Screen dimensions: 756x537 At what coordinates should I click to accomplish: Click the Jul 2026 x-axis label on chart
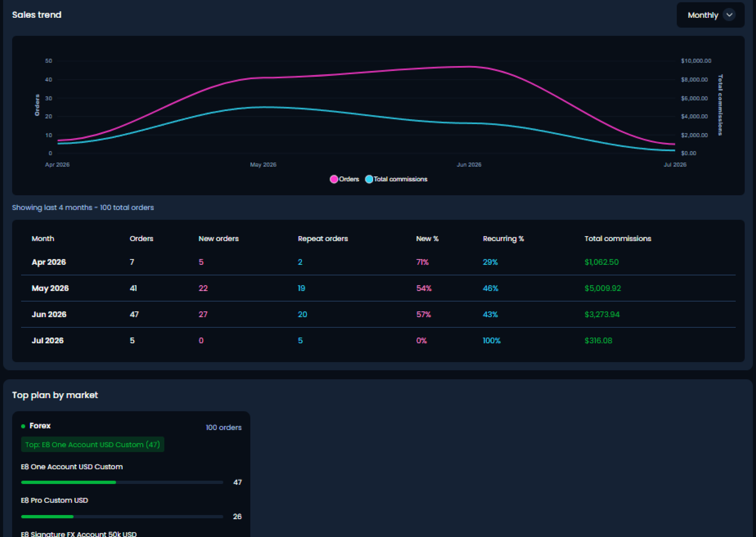tap(675, 164)
